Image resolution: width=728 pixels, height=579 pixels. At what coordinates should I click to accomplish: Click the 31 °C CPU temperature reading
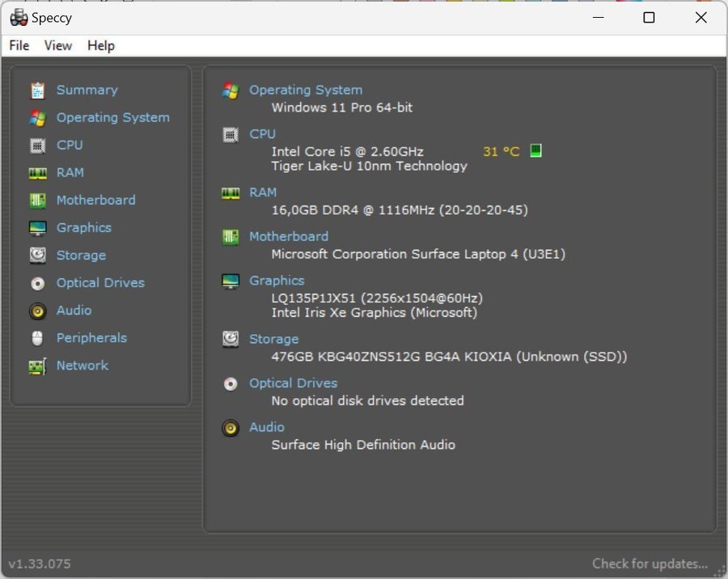point(501,151)
